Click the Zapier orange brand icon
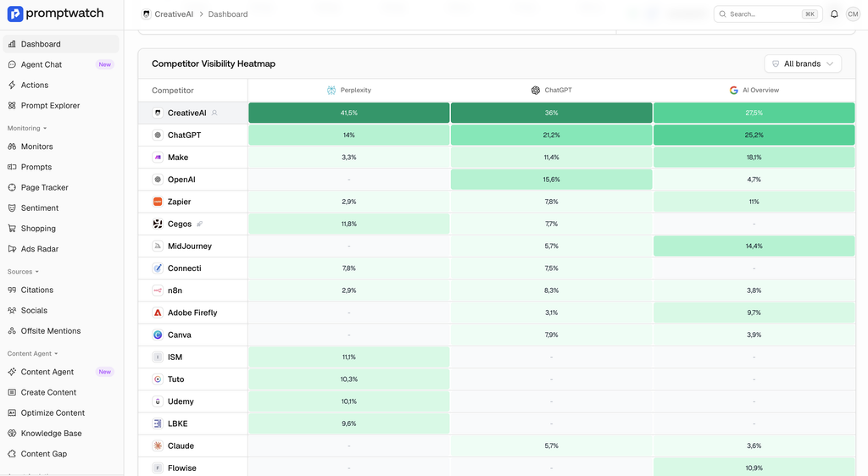Screen dimensions: 868x476 (x=158, y=202)
